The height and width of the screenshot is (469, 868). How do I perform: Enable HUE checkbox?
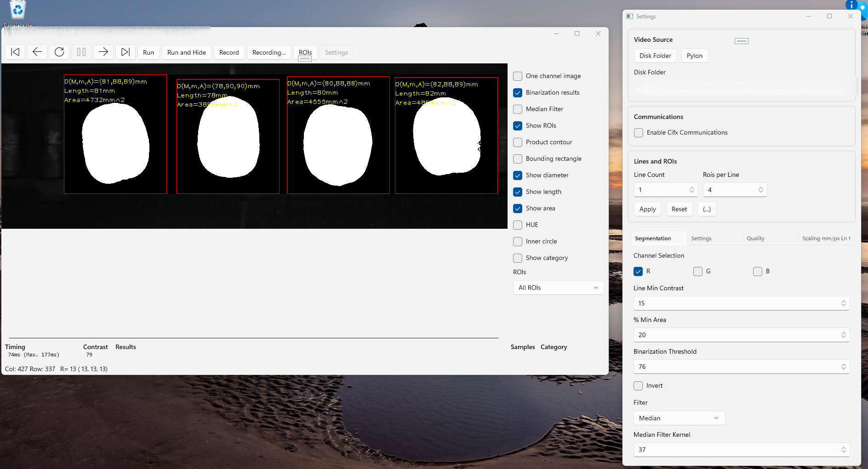[518, 225]
